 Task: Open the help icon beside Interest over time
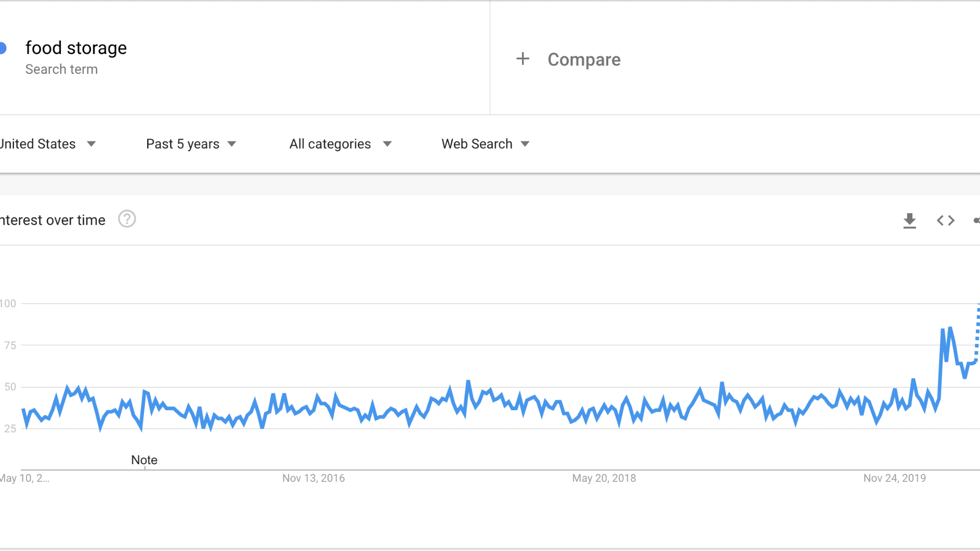(127, 219)
